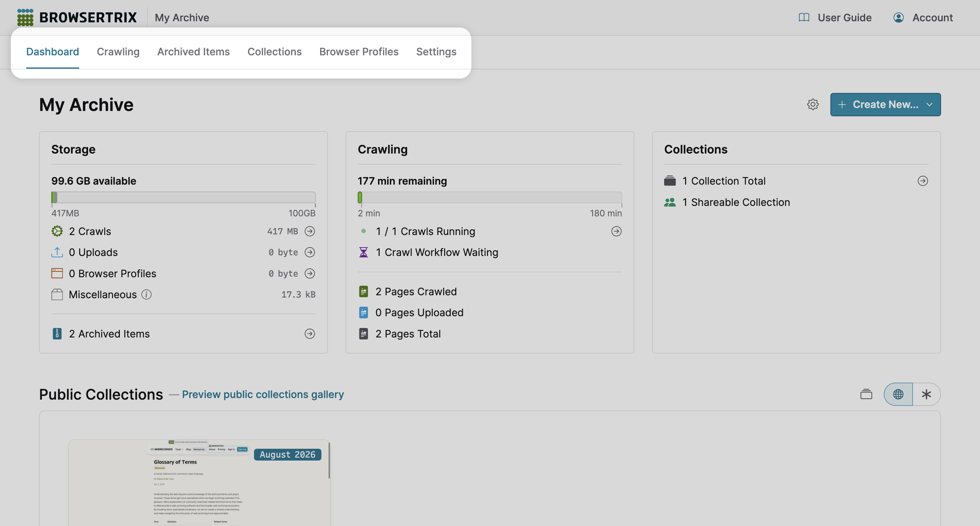Switch to the Crawling tab
The height and width of the screenshot is (526, 980).
[x=118, y=52]
